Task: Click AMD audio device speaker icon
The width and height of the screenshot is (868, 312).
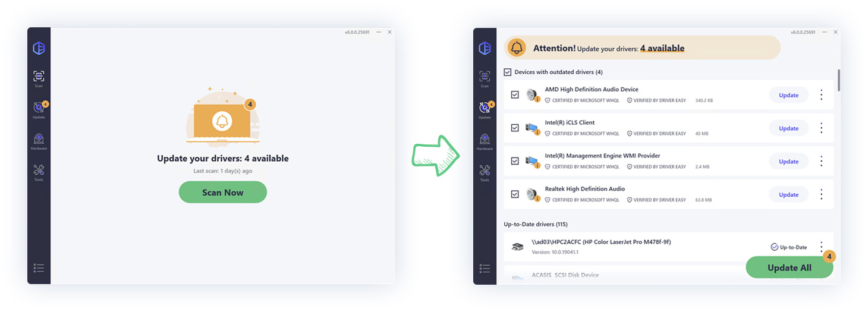Action: pos(533,95)
